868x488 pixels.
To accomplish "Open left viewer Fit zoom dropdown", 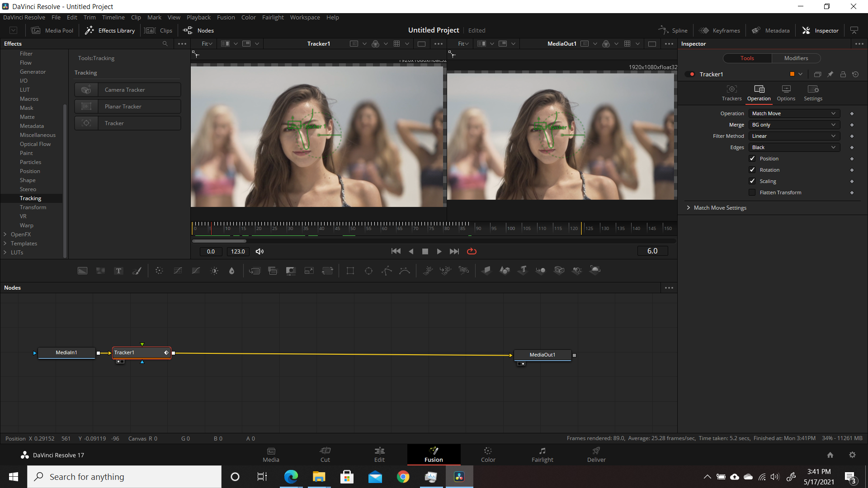I will pyautogui.click(x=207, y=44).
